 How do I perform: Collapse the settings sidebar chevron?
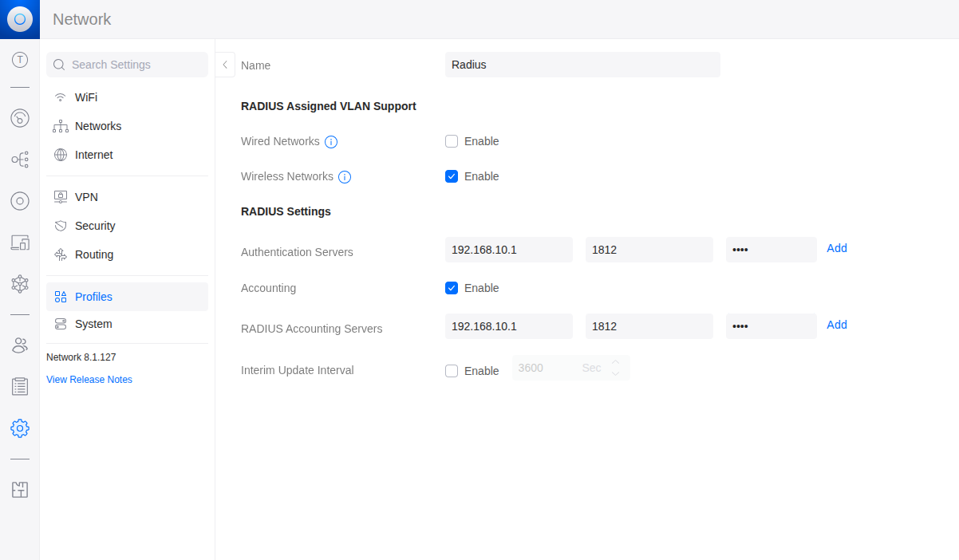225,65
